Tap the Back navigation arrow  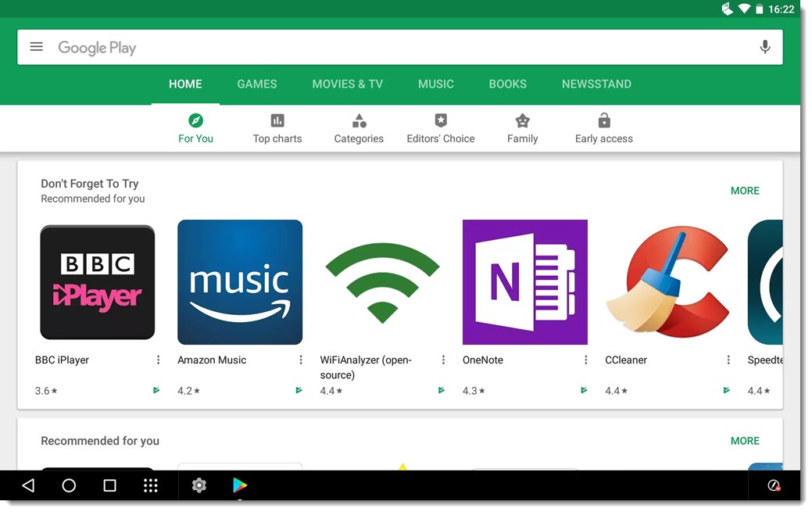click(x=28, y=485)
